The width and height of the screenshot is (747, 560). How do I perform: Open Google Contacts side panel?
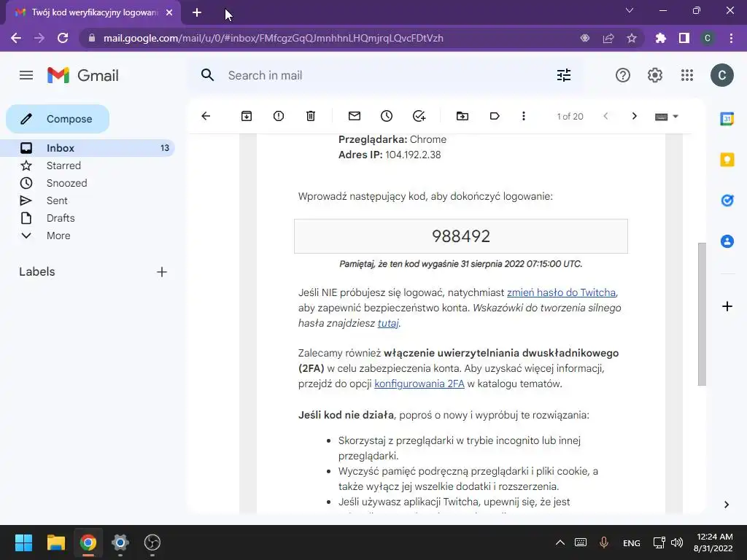[x=727, y=241]
